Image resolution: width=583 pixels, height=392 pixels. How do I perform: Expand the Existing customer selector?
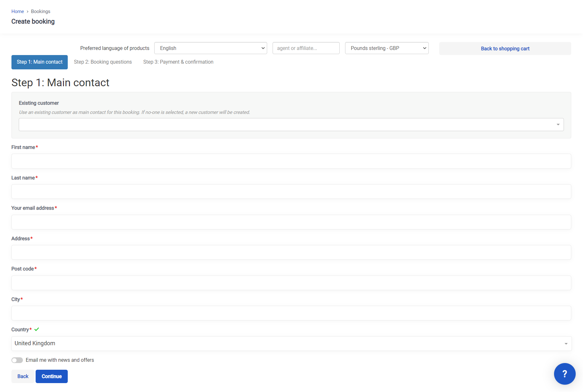[291, 124]
